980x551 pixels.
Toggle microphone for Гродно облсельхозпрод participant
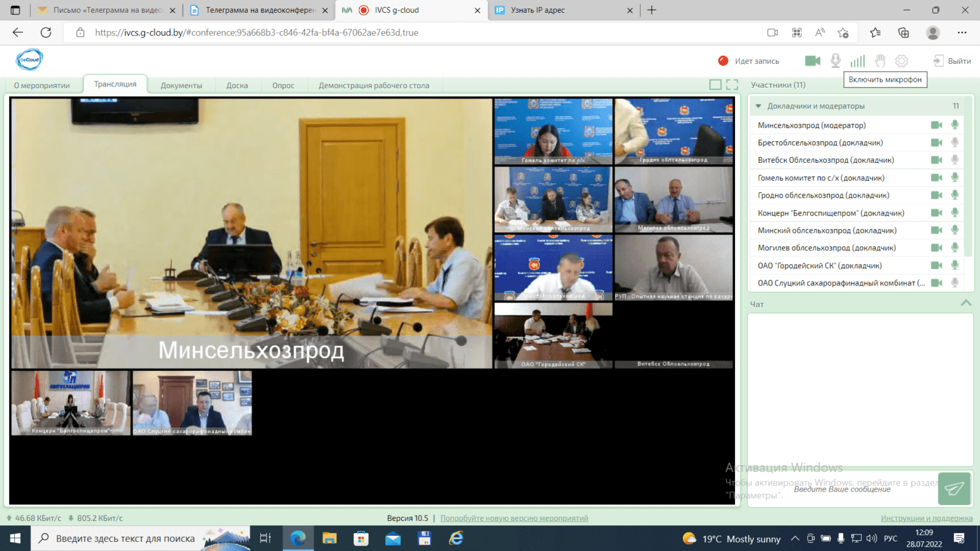point(954,195)
